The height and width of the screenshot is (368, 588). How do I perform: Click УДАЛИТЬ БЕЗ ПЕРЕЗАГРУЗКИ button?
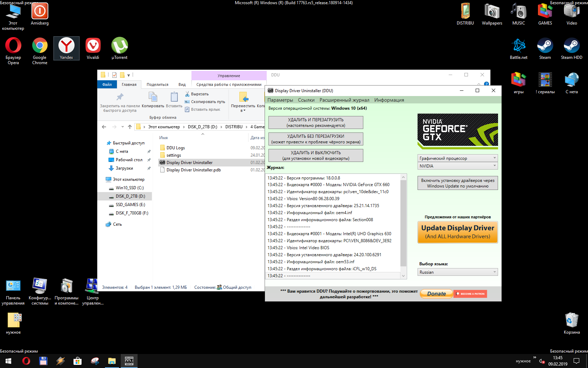[x=316, y=139]
